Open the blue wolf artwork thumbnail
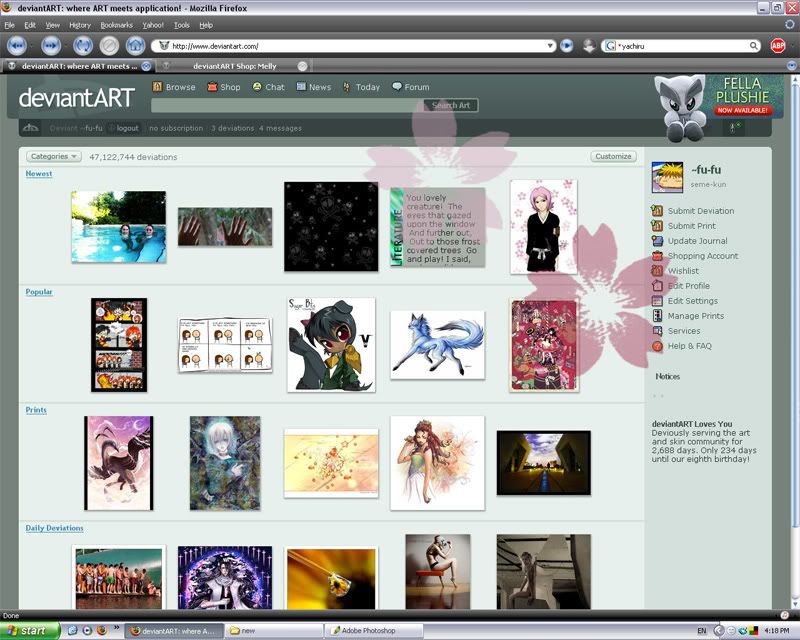The width and height of the screenshot is (800, 640). point(437,345)
